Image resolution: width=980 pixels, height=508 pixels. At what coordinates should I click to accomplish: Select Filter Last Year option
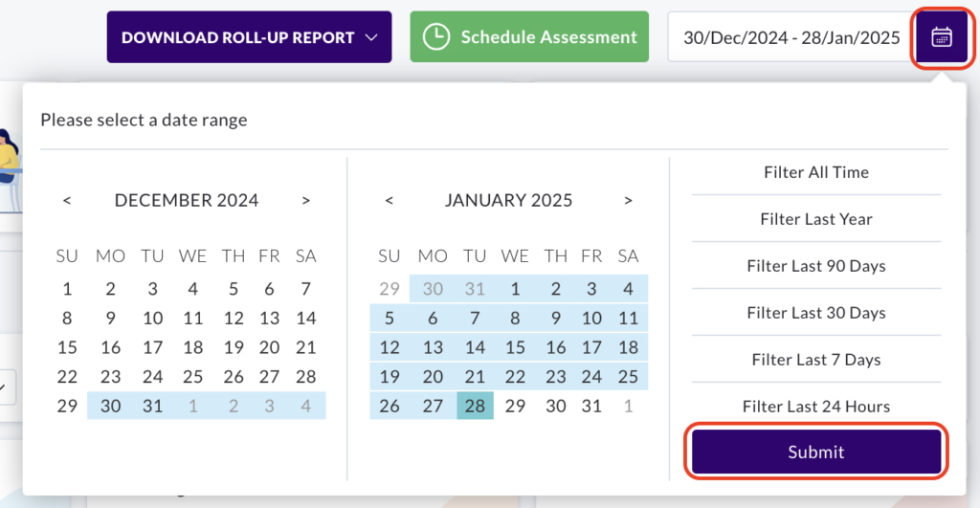[x=816, y=219]
